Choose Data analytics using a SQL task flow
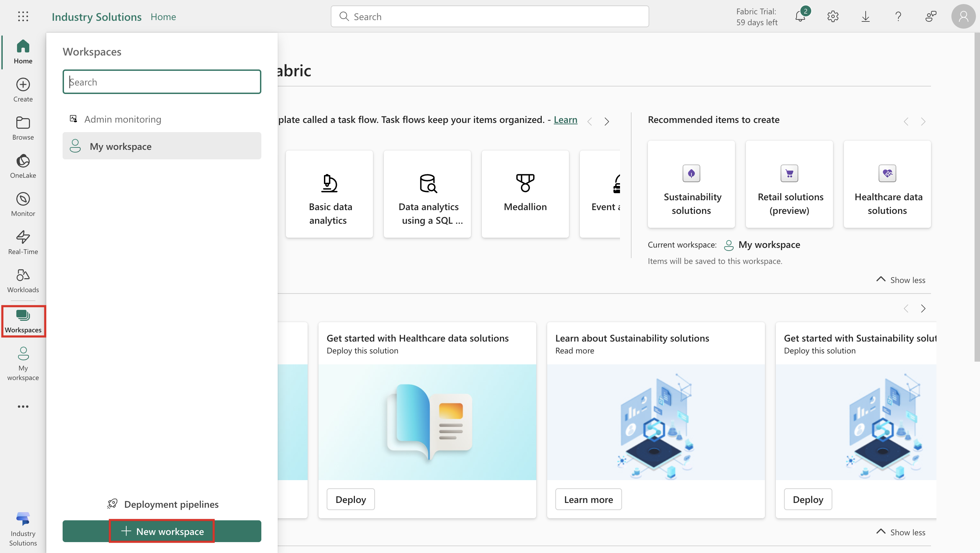This screenshot has height=553, width=980. point(427,194)
